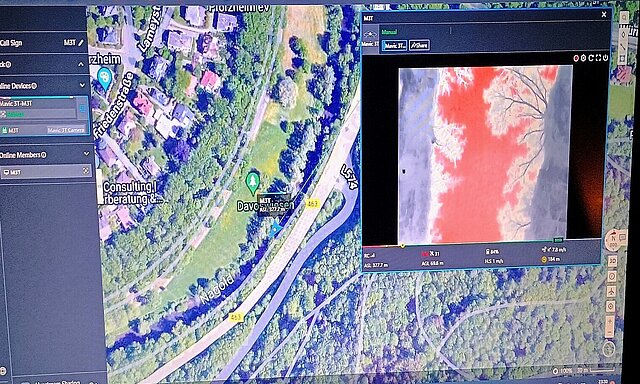The height and width of the screenshot is (384, 640).
Task: Click the Share button in the livestream panel
Action: tap(419, 46)
